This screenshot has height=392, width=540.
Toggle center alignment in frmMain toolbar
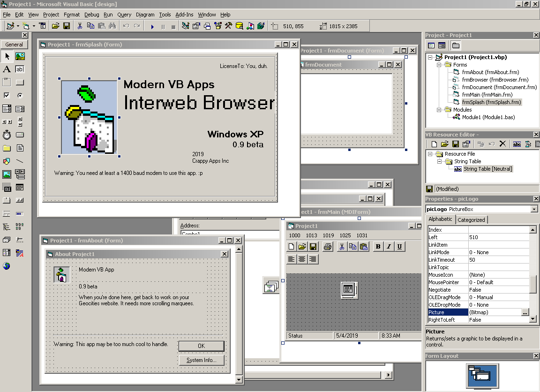click(x=302, y=259)
